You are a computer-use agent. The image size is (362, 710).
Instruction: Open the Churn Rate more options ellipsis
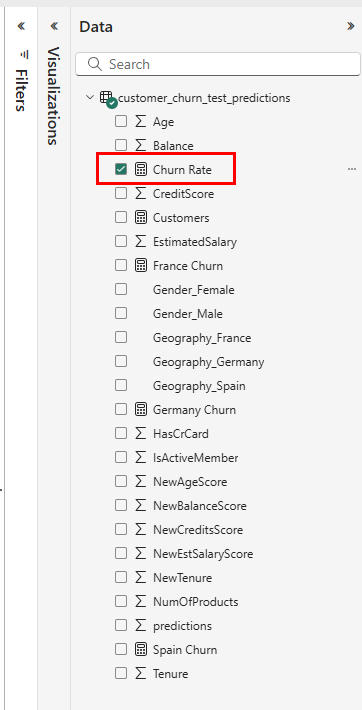pyautogui.click(x=352, y=169)
